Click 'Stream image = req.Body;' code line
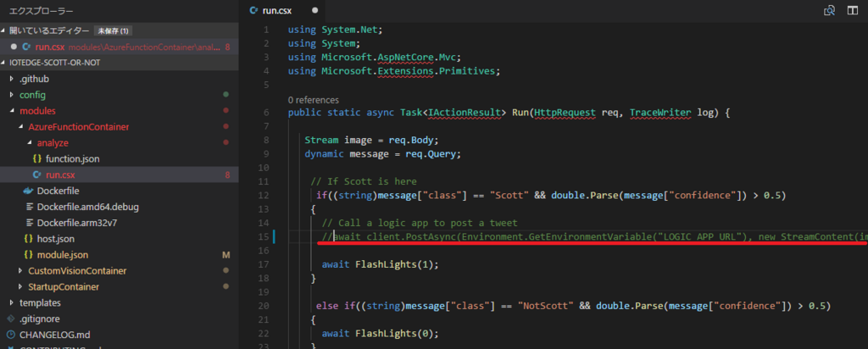 click(x=371, y=140)
